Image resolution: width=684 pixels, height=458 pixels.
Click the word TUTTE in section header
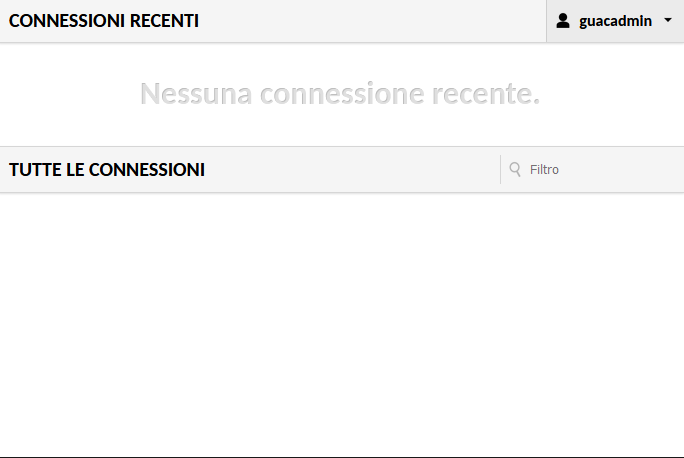[x=35, y=170]
